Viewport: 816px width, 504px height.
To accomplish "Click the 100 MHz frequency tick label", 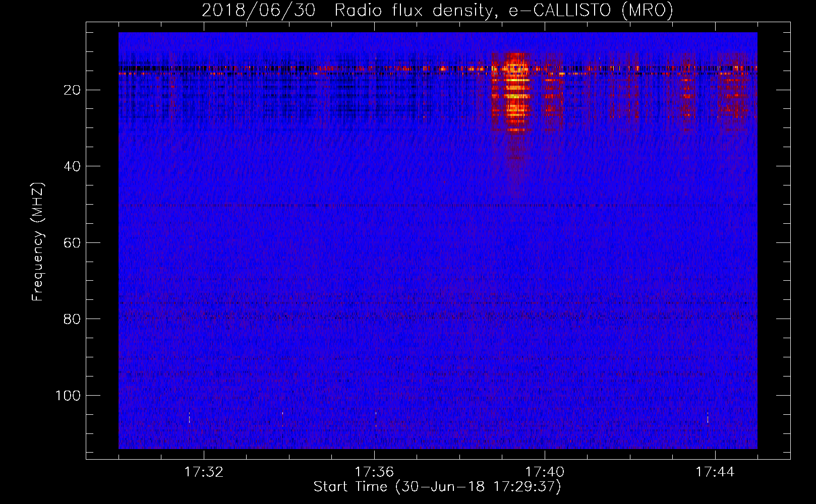I will pyautogui.click(x=68, y=396).
